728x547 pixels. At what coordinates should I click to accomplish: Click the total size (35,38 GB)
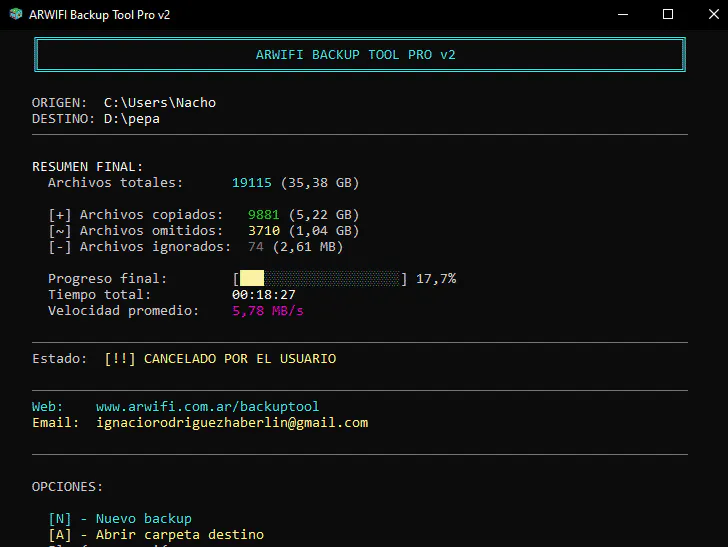point(320,182)
